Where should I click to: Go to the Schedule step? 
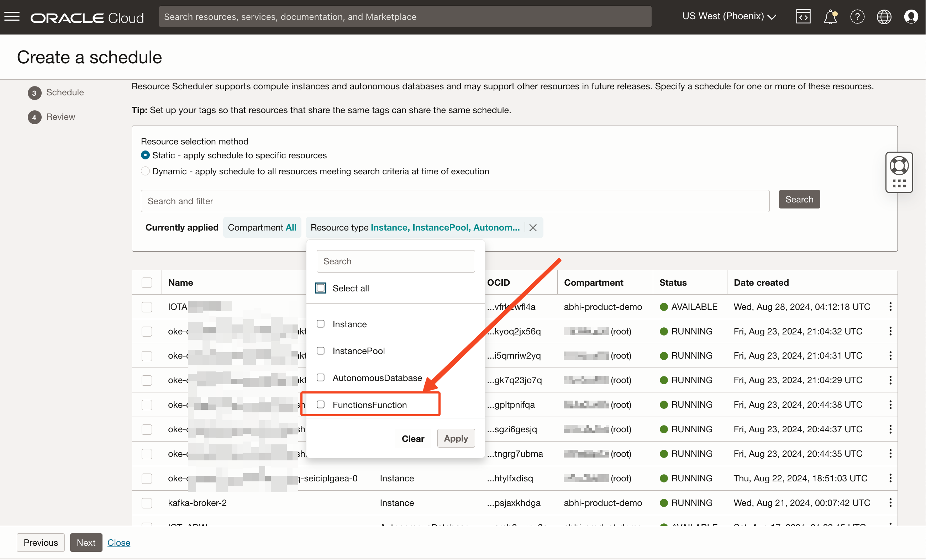tap(65, 93)
